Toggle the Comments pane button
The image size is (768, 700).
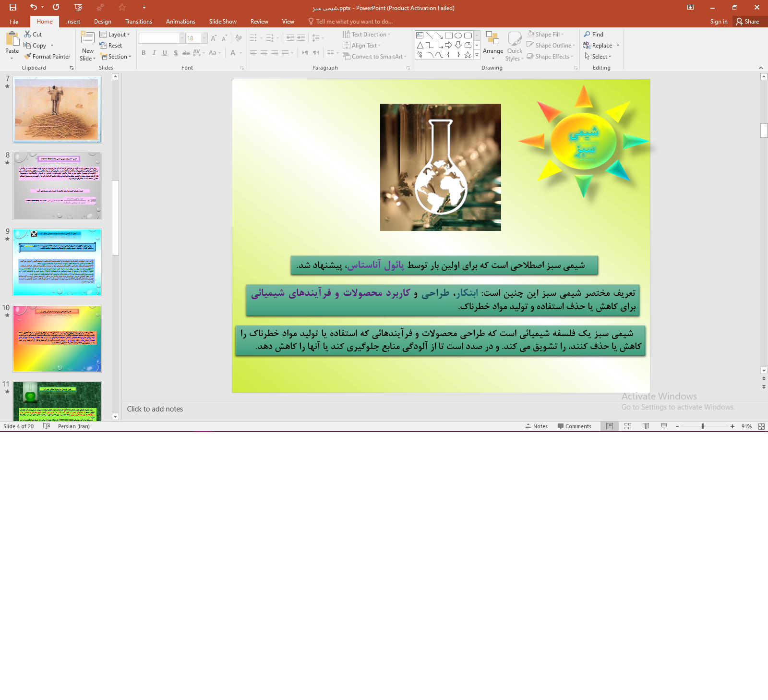[574, 426]
